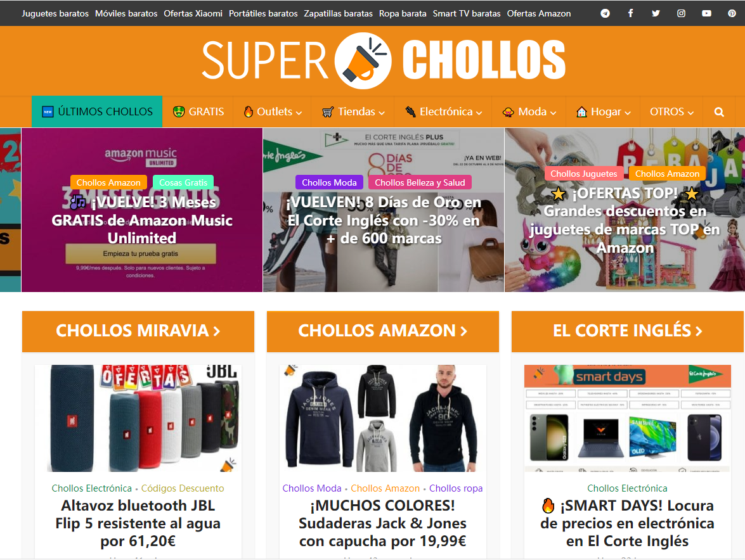Expand the OTROS menu

click(672, 111)
